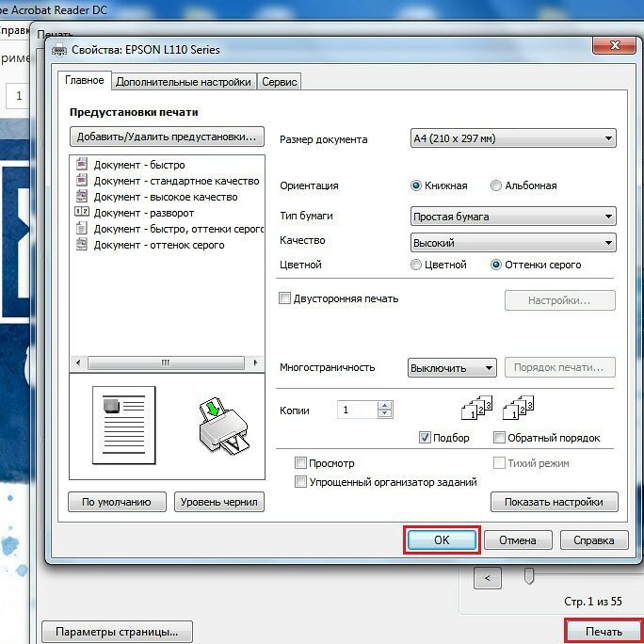Click the page layout preview thumbnail

click(124, 425)
